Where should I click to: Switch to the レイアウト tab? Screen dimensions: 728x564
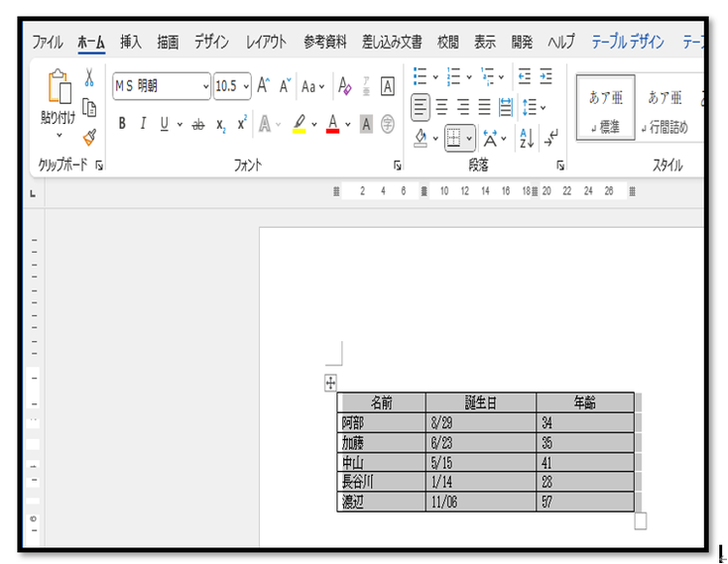click(x=266, y=43)
